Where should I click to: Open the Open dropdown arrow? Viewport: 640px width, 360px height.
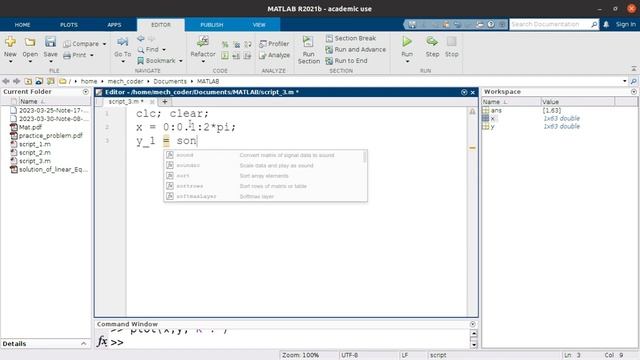pos(30,62)
